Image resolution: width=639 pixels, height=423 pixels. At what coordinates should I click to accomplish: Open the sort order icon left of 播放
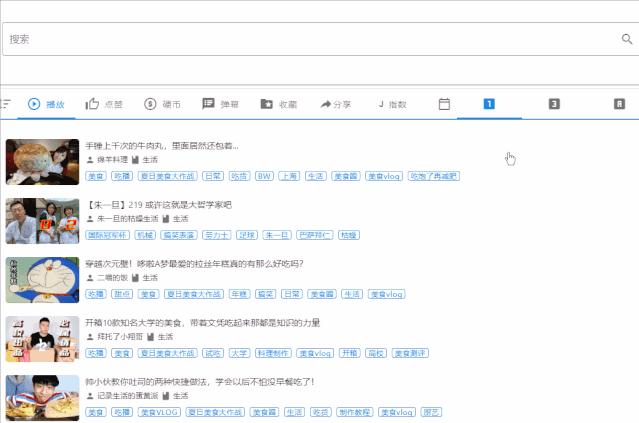[x=6, y=104]
